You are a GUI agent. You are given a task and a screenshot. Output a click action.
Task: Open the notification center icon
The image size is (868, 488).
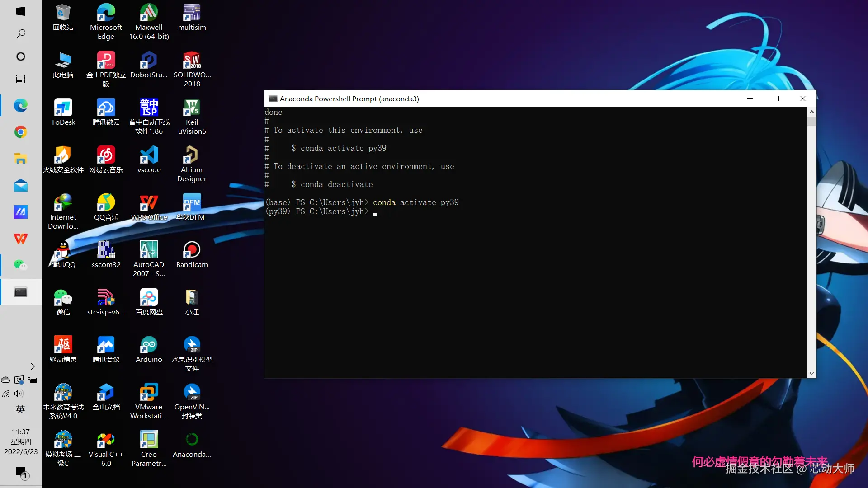[21, 472]
